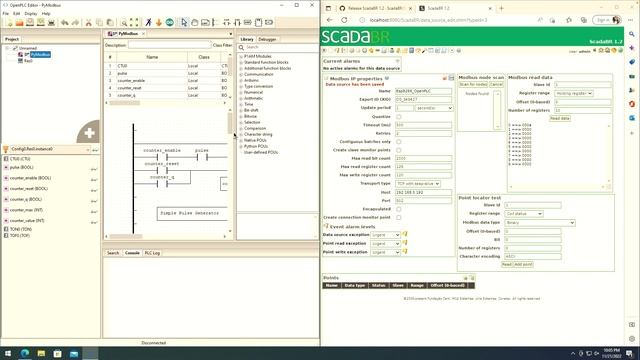Click Paste icon in OpenPLC toolbar

coord(110,23)
